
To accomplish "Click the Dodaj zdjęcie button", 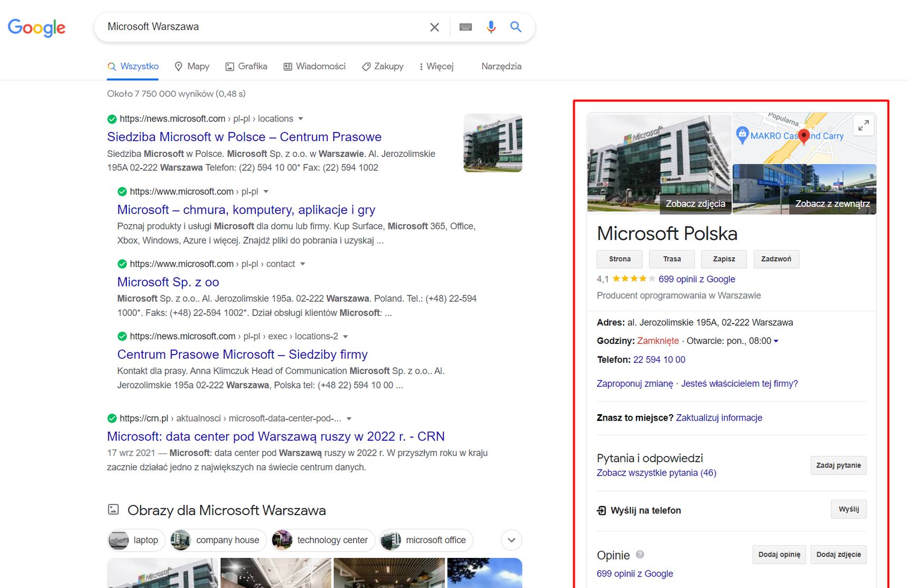I will 838,555.
